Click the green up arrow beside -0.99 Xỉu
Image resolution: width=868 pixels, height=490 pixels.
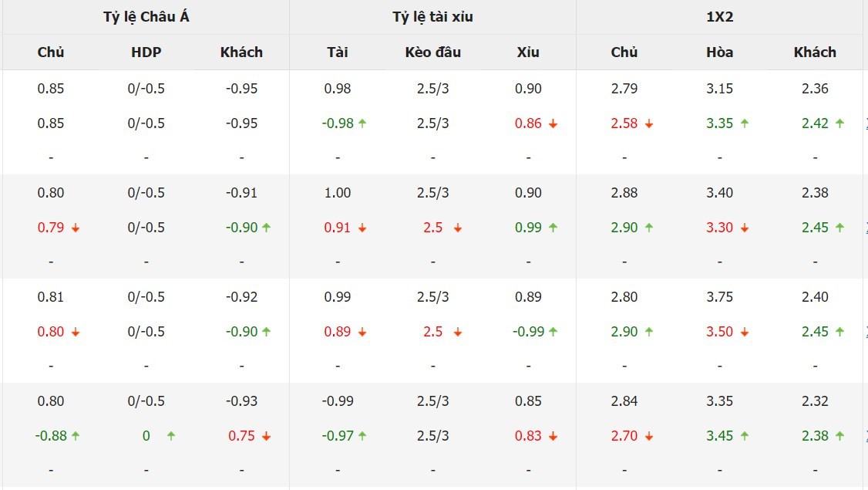(553, 332)
